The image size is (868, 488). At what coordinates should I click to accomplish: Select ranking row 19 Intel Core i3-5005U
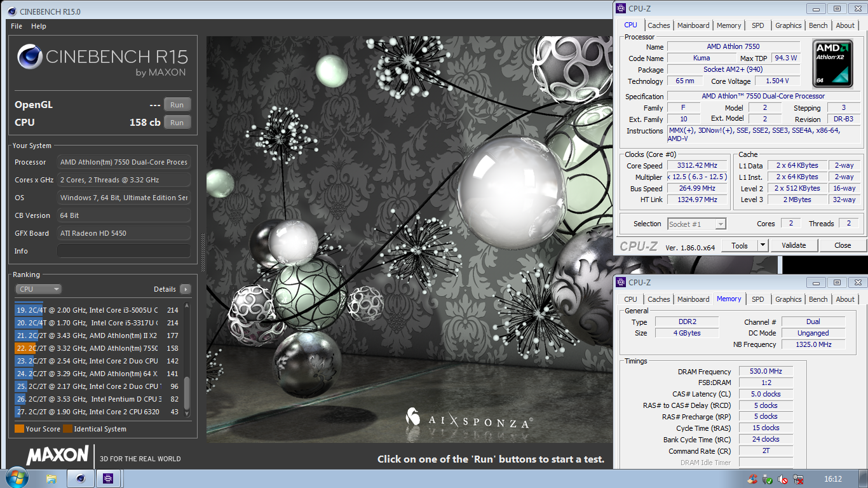[x=97, y=310]
